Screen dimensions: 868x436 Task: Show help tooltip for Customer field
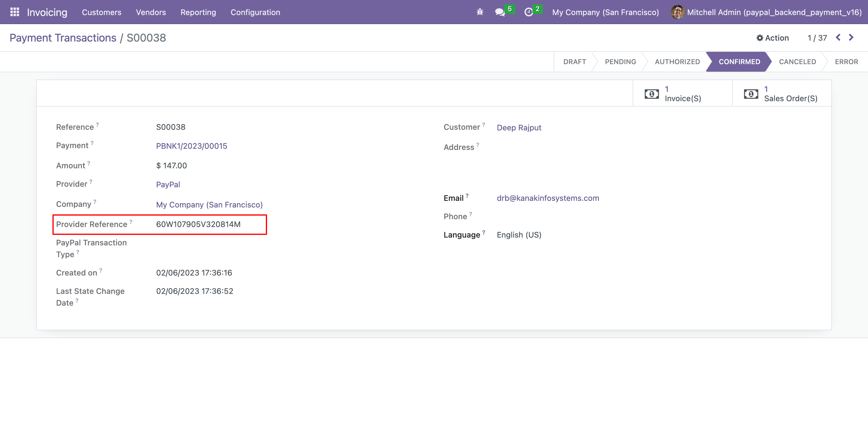[483, 125]
